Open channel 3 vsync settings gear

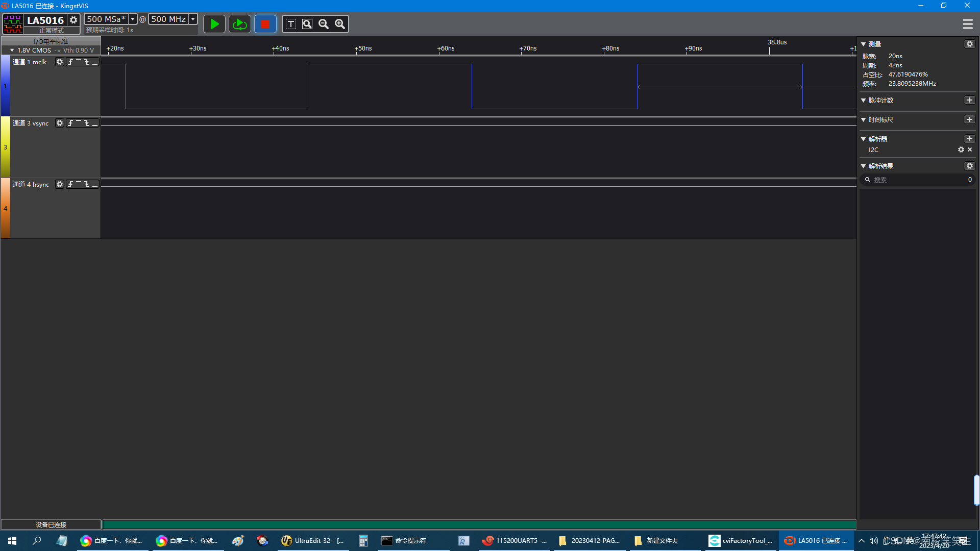click(60, 123)
